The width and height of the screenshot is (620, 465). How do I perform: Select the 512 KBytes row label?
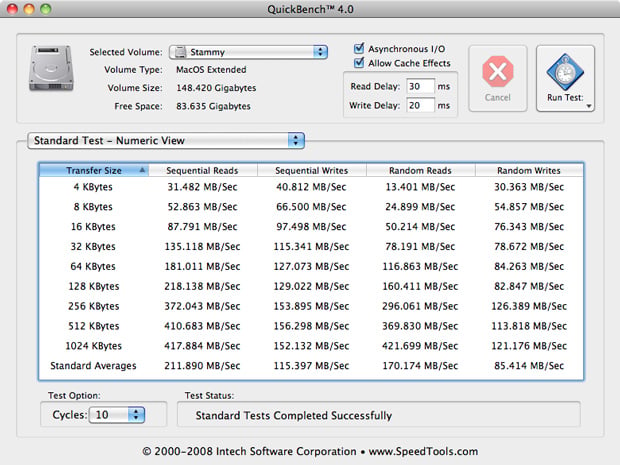tap(94, 326)
